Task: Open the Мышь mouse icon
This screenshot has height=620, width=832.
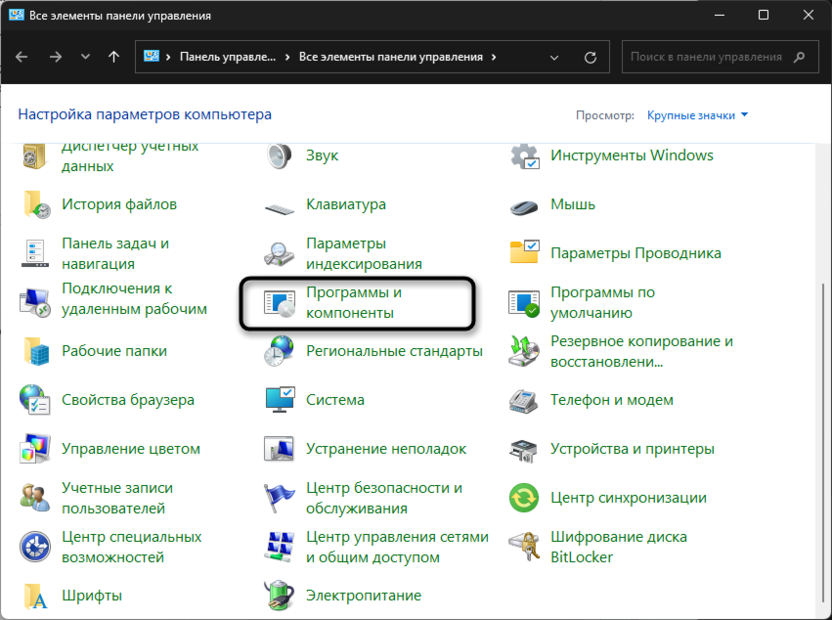Action: pos(524,205)
